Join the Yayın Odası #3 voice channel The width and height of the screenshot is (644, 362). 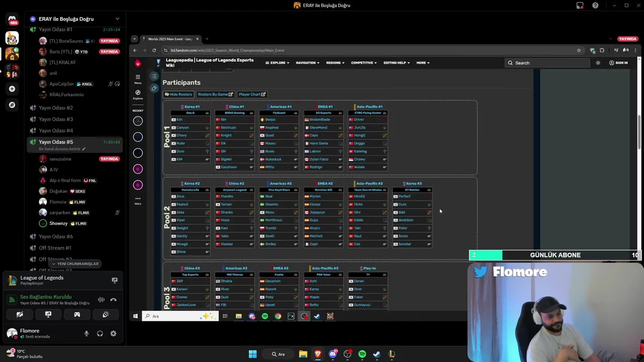coord(56,119)
